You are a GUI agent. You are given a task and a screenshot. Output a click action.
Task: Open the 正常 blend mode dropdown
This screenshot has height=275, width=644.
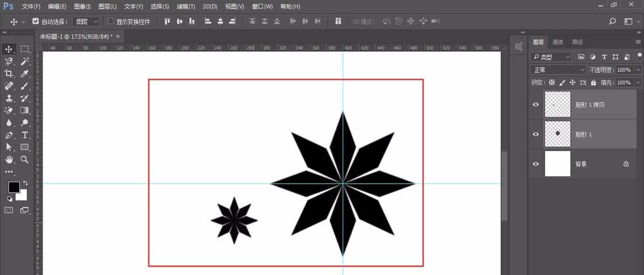tap(558, 70)
